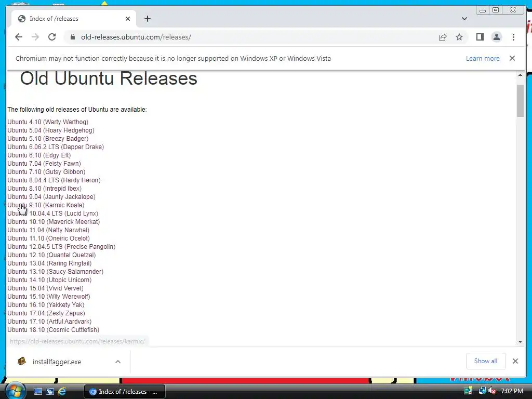This screenshot has width=532, height=399.
Task: Open Ubuntu 8.10 (Intrepid Ibex)
Action: pyautogui.click(x=45, y=188)
